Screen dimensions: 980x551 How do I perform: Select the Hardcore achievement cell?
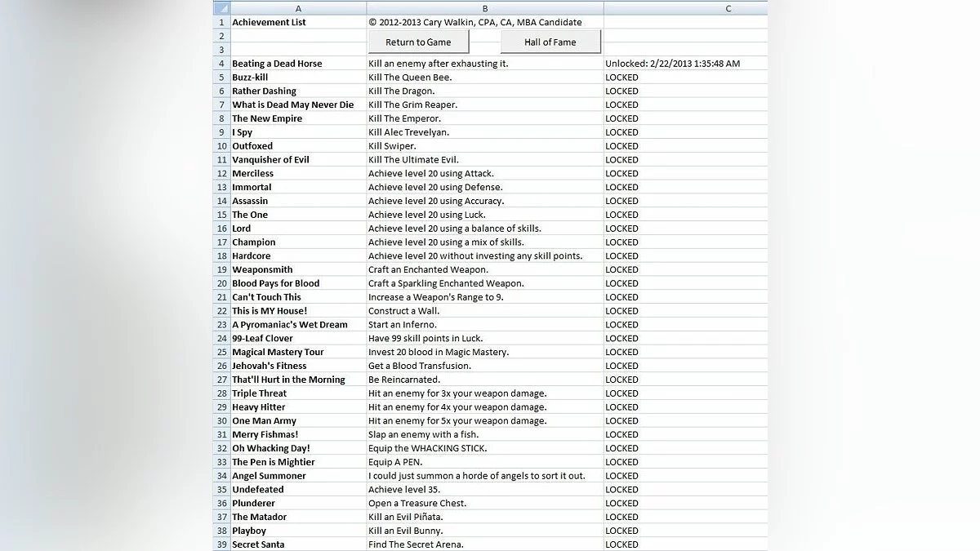[298, 256]
